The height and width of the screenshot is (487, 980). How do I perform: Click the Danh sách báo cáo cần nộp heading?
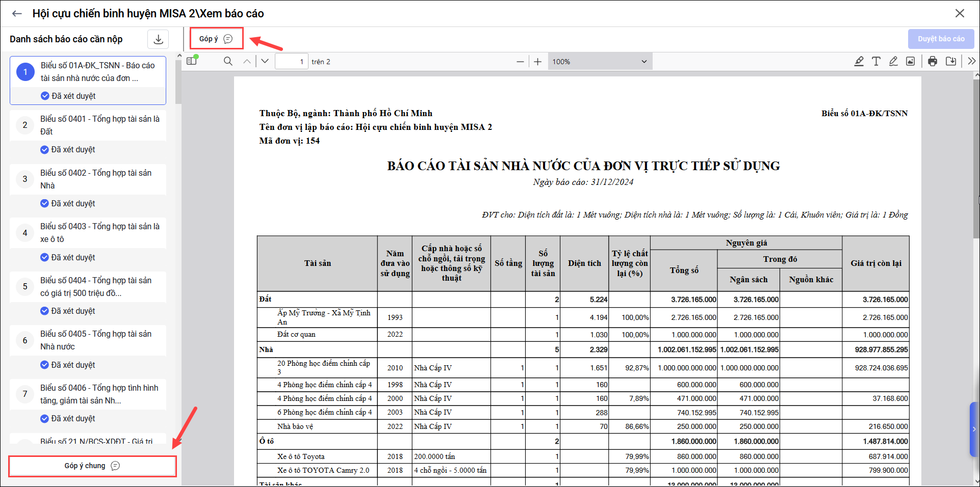tap(66, 39)
